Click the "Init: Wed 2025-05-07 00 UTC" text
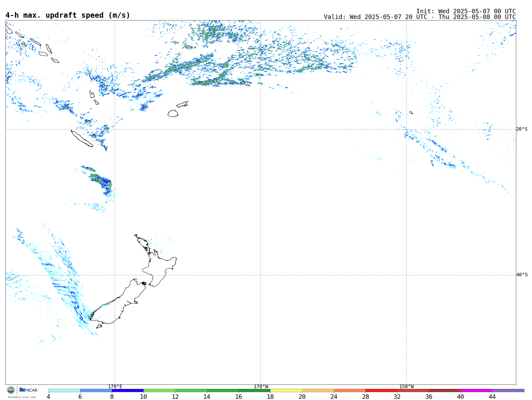Image resolution: width=532 pixels, height=400 pixels. 466,11
